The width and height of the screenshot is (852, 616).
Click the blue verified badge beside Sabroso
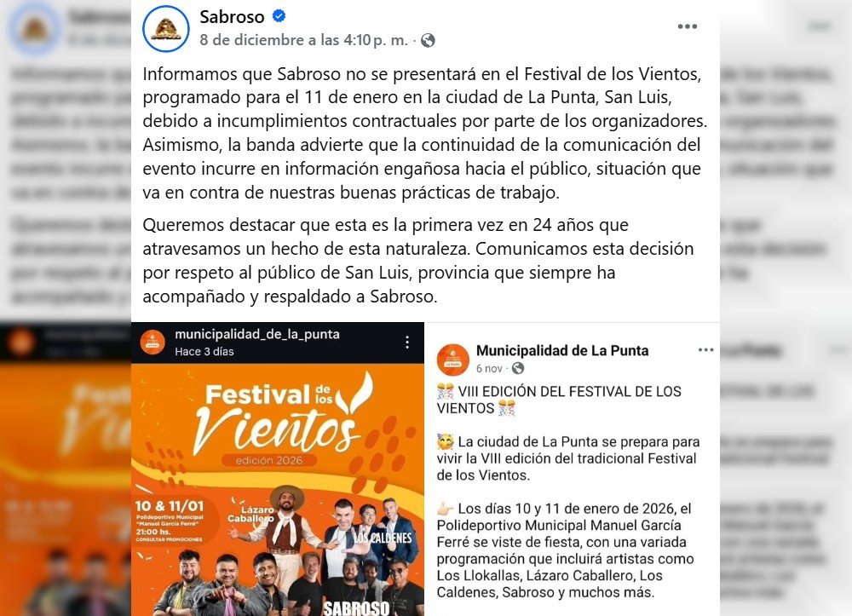[279, 16]
